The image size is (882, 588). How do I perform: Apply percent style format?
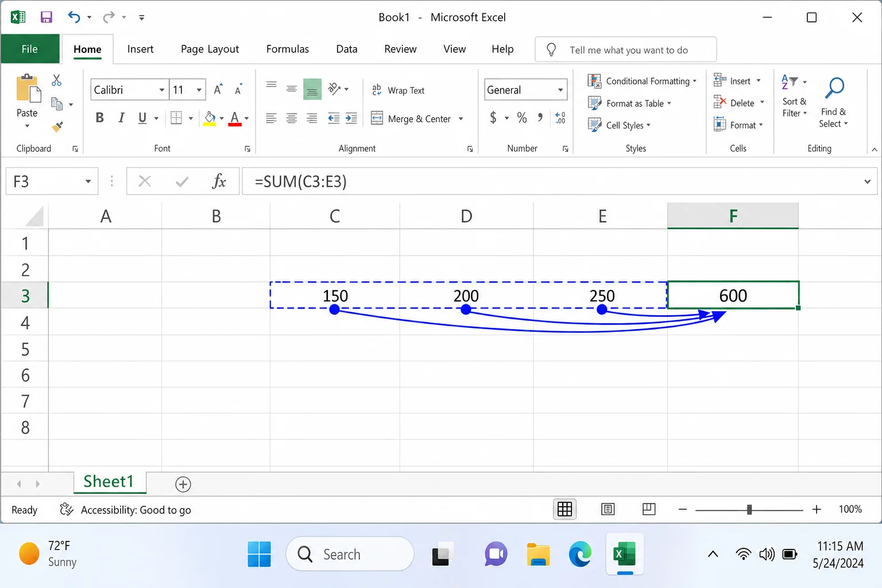coord(522,118)
